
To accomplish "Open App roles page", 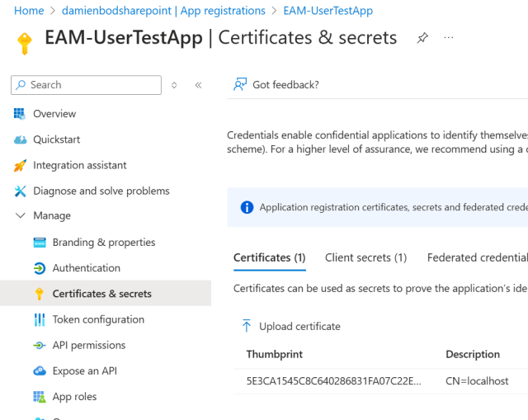I will pos(74,397).
